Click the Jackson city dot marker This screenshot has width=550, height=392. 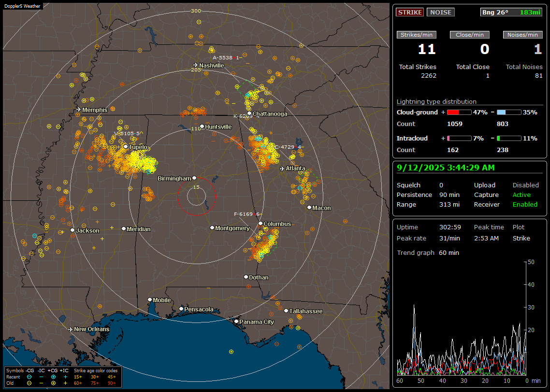(72, 230)
